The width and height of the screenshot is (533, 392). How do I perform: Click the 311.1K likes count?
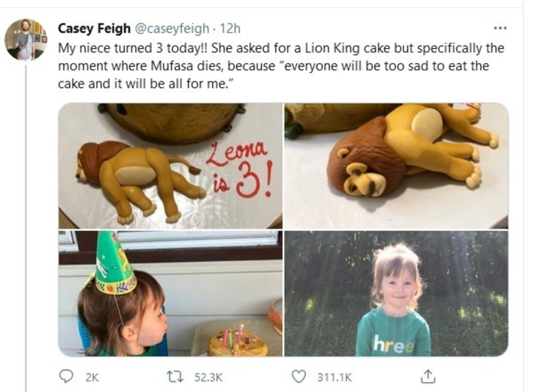(x=334, y=376)
